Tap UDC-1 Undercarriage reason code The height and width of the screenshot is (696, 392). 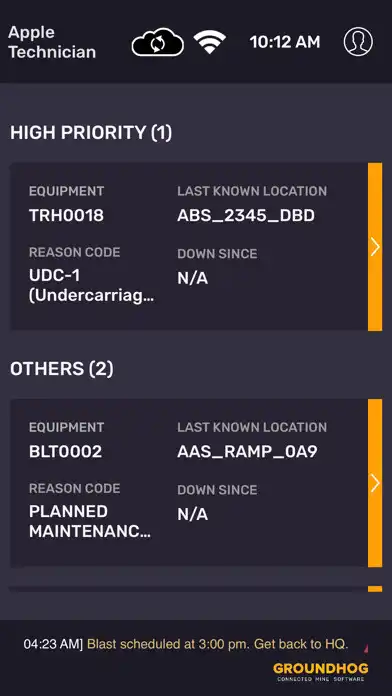[91, 286]
